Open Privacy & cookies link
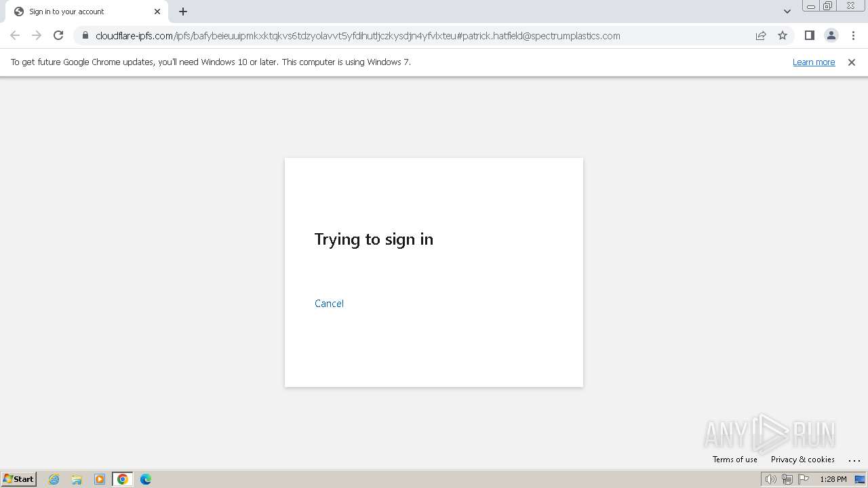The width and height of the screenshot is (868, 488). point(802,459)
